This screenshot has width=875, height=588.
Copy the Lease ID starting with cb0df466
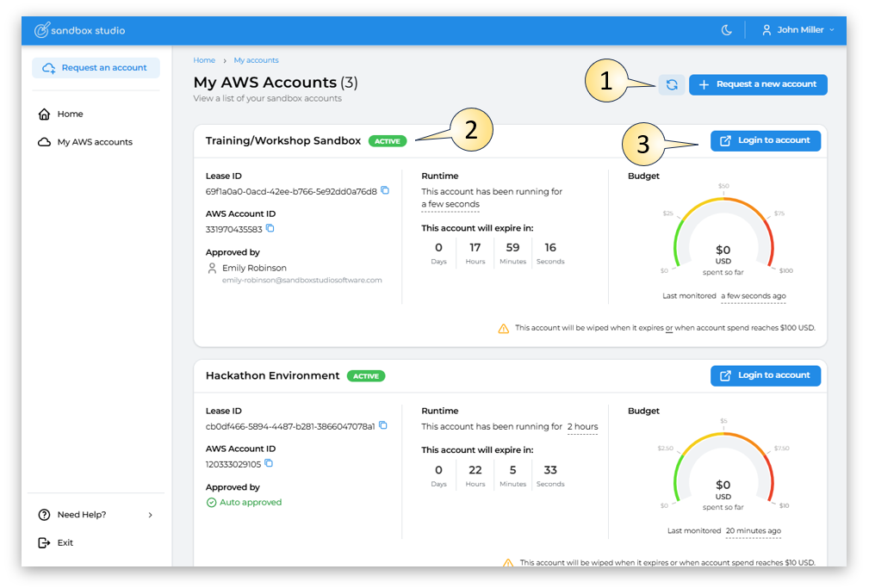click(383, 425)
